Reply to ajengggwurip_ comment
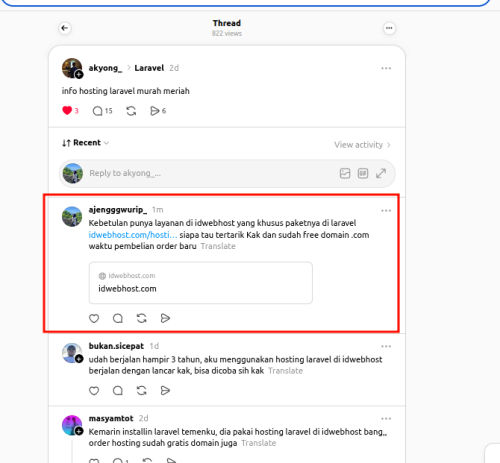The height and width of the screenshot is (463, 500). 118,318
